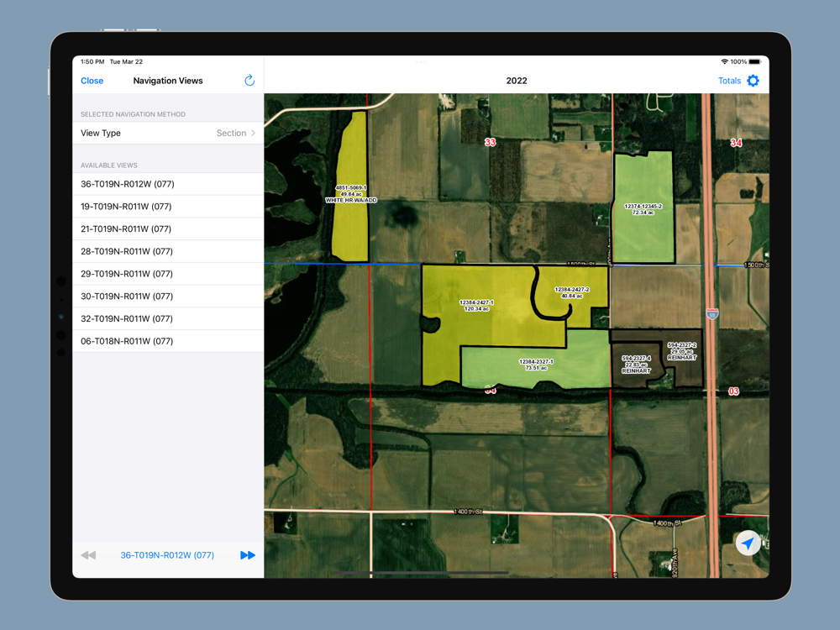
Task: Choose view 06-T018N-R011W (077)
Action: [x=168, y=341]
